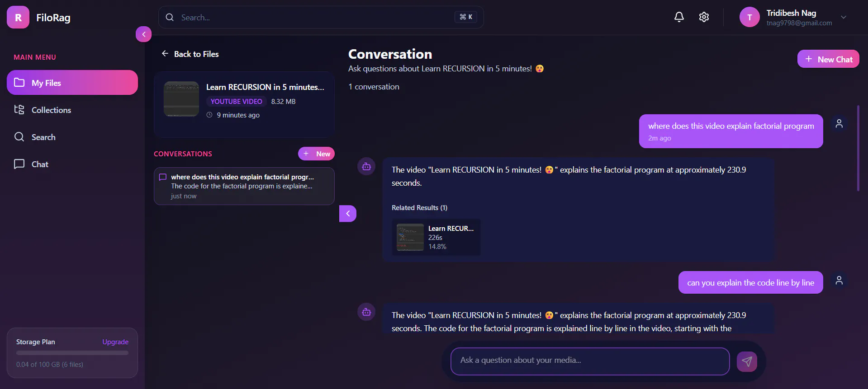
Task: Open My Files menu item
Action: click(72, 83)
